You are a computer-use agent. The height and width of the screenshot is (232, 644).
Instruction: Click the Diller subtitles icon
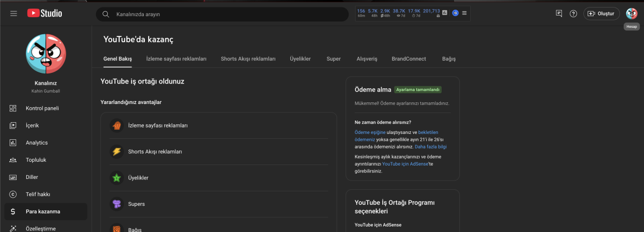click(x=13, y=177)
